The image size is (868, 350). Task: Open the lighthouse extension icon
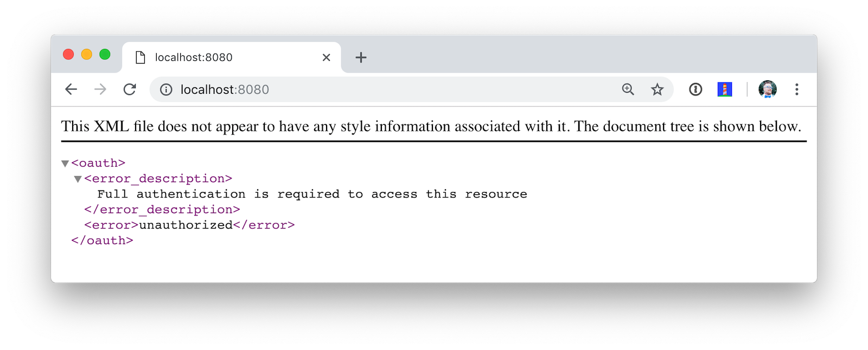pyautogui.click(x=725, y=90)
